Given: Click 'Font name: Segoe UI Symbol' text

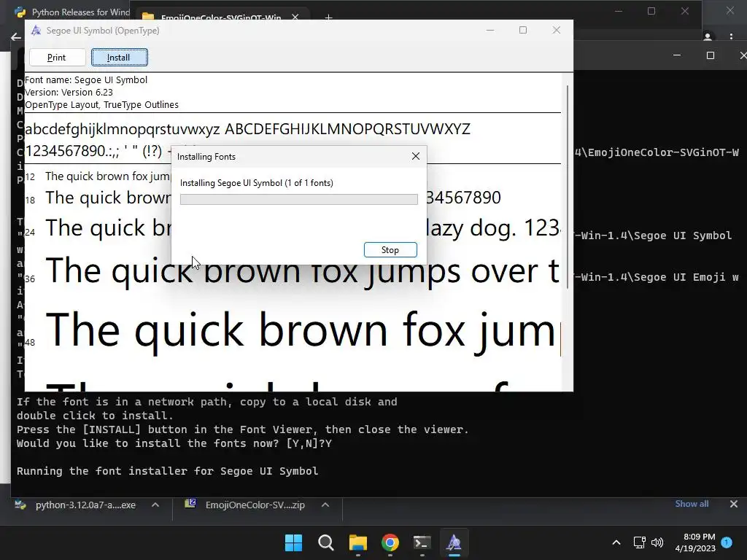Looking at the screenshot, I should pos(86,80).
